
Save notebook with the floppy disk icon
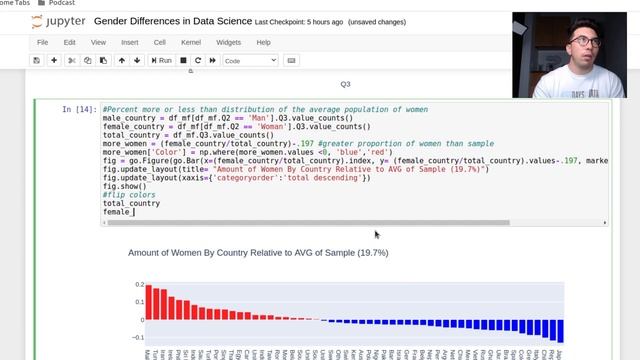click(x=37, y=60)
